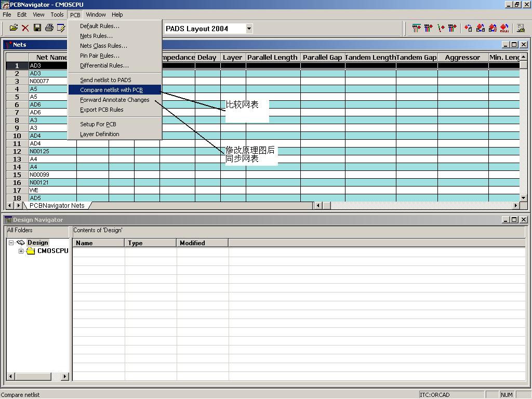Click the Design root tree icon
The image size is (532, 399).
pos(21,243)
